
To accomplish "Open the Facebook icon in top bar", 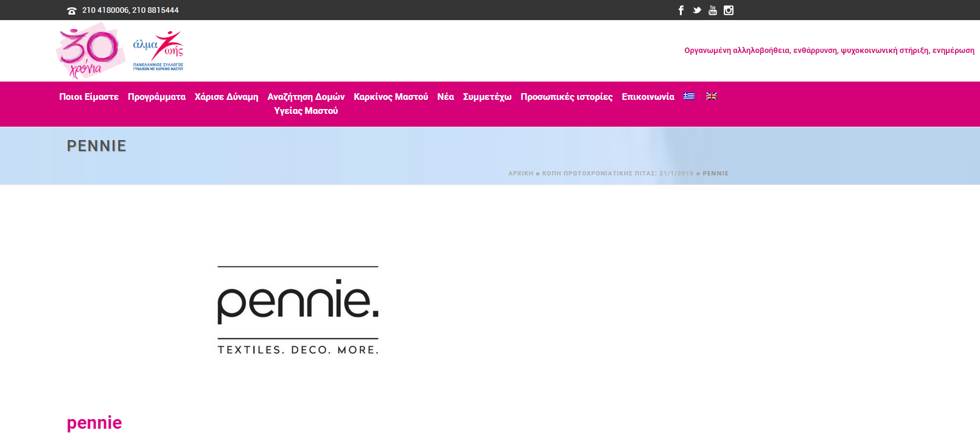I will coord(681,10).
